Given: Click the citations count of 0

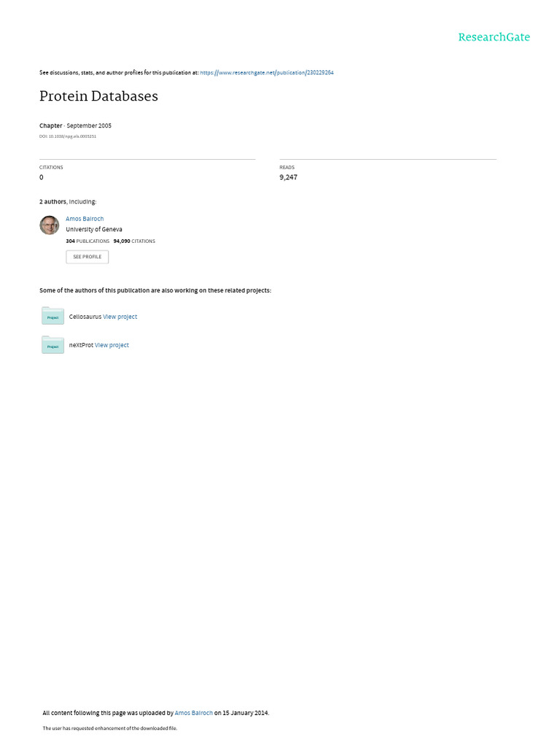Looking at the screenshot, I should point(42,177).
